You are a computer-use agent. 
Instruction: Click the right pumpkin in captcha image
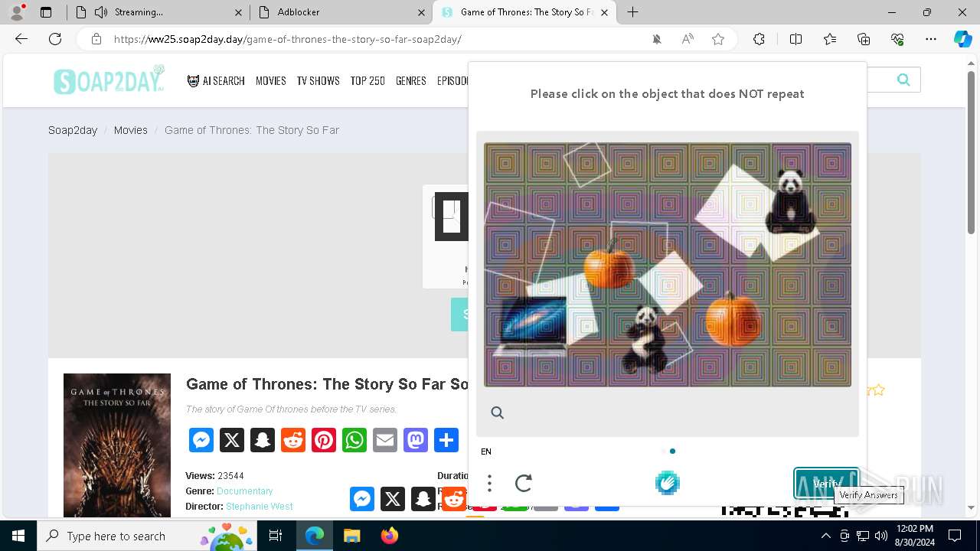[733, 318]
